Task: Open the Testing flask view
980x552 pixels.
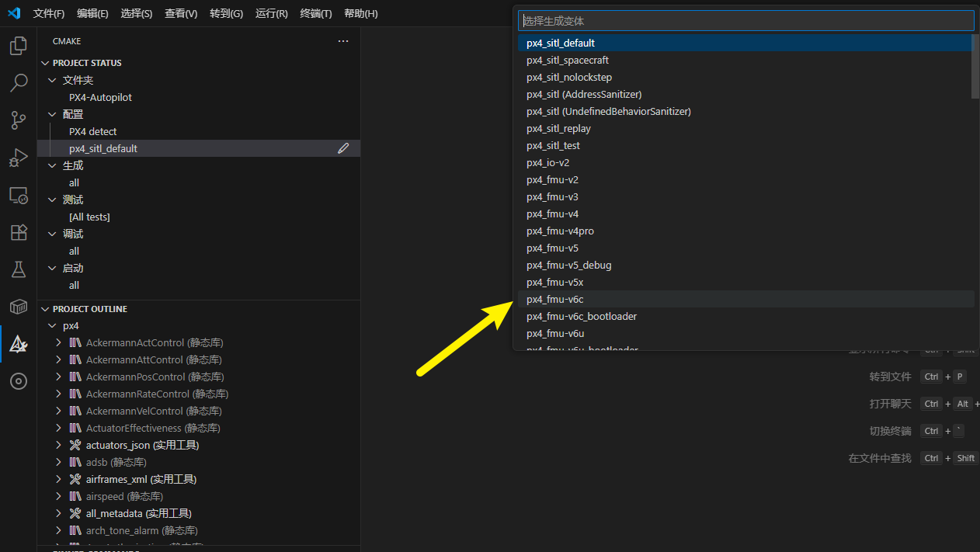Action: [x=18, y=269]
